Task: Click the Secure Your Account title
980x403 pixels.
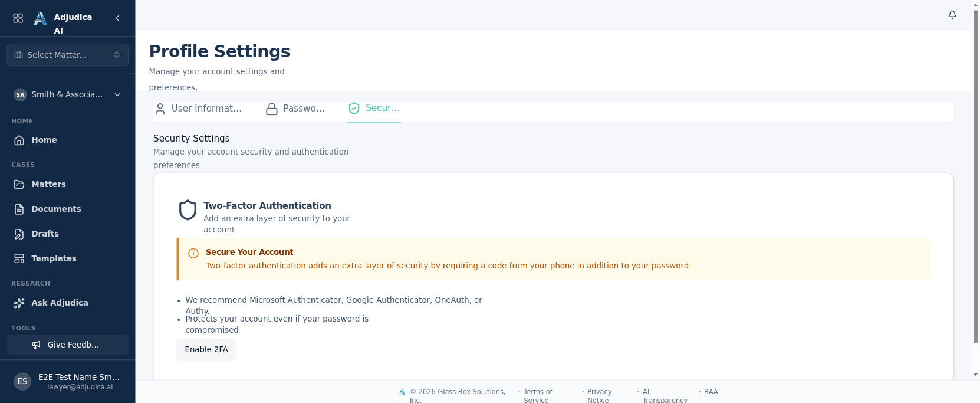Action: click(249, 252)
